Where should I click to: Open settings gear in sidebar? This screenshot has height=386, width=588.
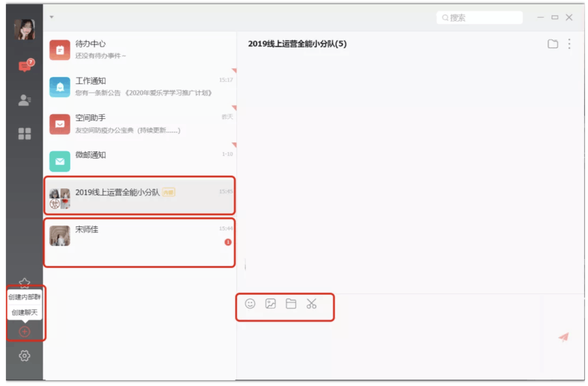pyautogui.click(x=24, y=356)
